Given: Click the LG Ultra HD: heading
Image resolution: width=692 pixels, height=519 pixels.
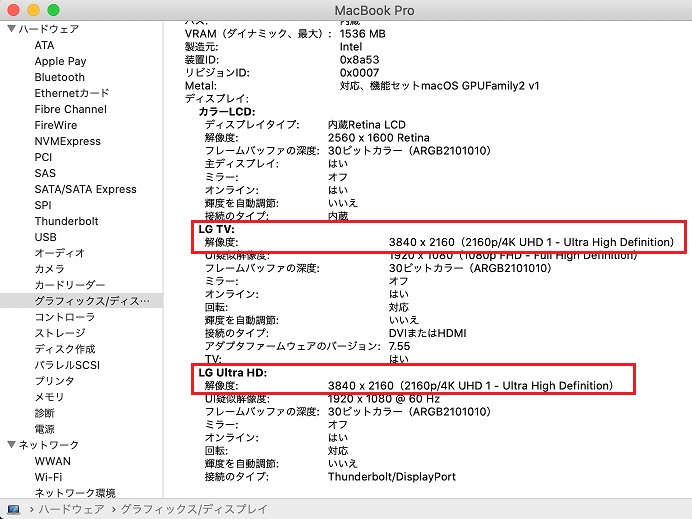Looking at the screenshot, I should pyautogui.click(x=233, y=372).
